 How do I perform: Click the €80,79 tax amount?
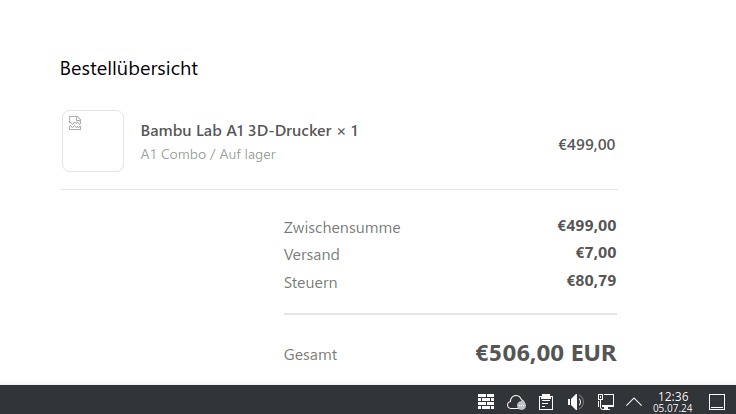point(591,281)
